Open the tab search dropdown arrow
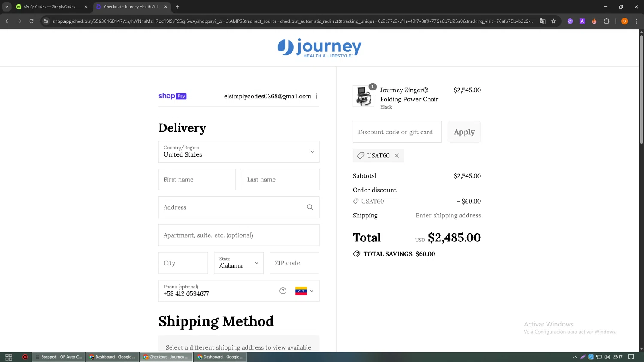 pyautogui.click(x=6, y=7)
